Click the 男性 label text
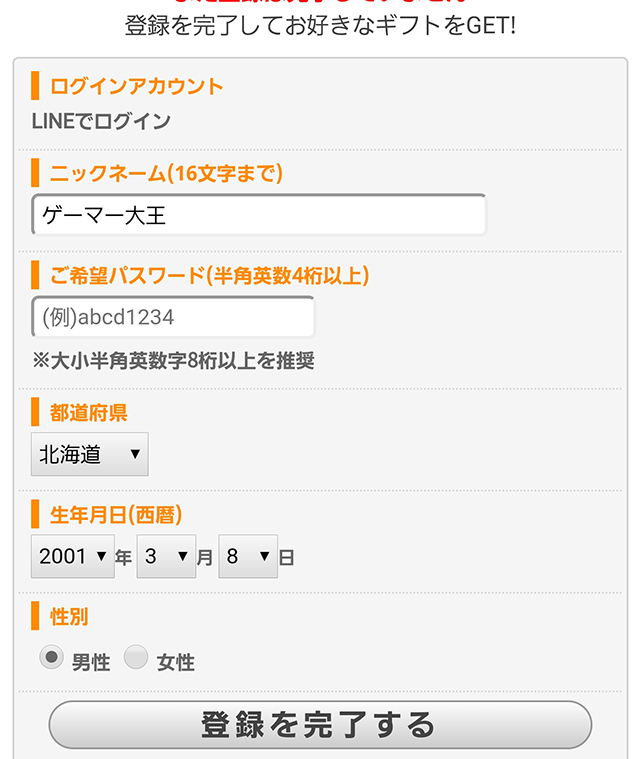 click(91, 662)
